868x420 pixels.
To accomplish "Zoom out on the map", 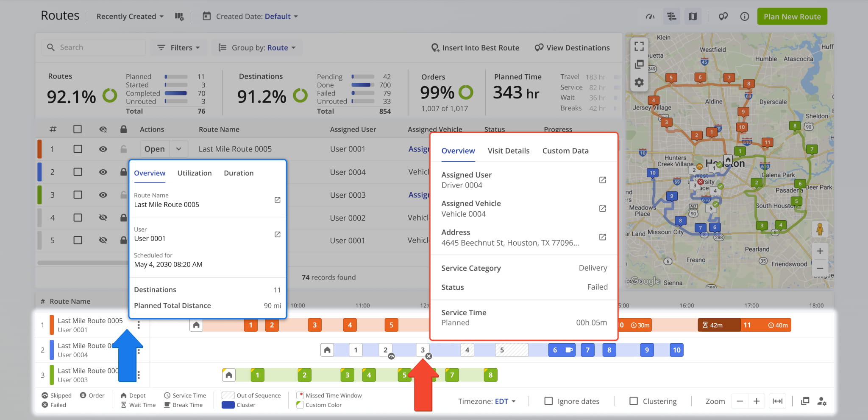I will [820, 268].
